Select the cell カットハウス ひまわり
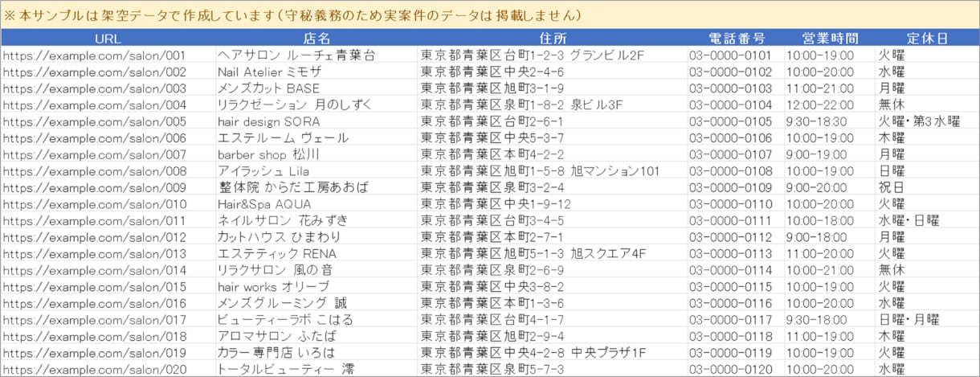Screen dimensions: 980x377 pyautogui.click(x=316, y=237)
